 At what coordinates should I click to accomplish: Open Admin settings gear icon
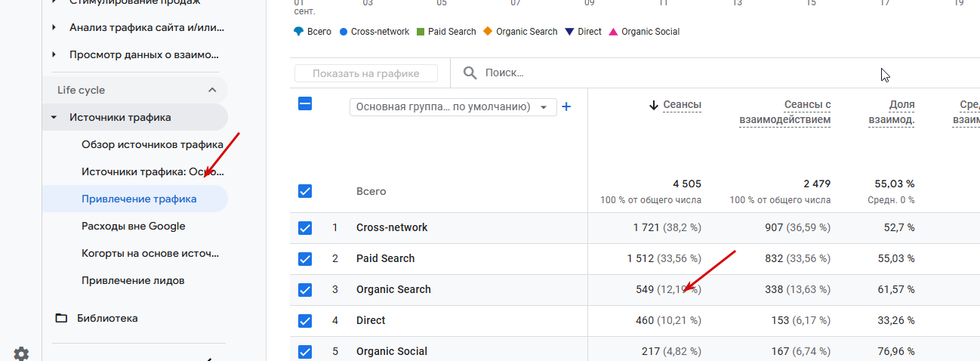tap(21, 353)
